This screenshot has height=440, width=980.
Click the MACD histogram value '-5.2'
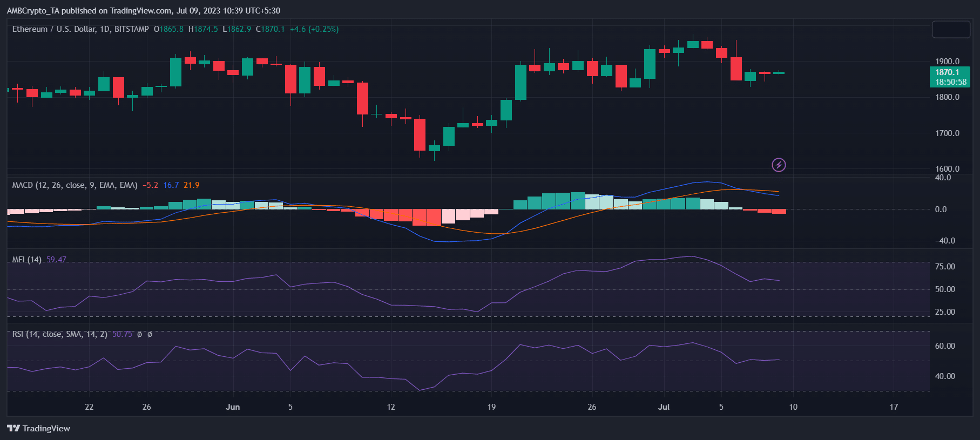point(151,185)
